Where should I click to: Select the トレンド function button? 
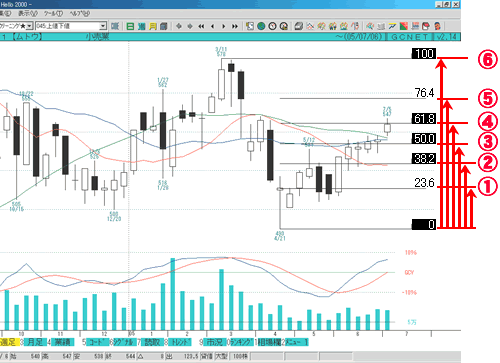pyautogui.click(x=180, y=342)
